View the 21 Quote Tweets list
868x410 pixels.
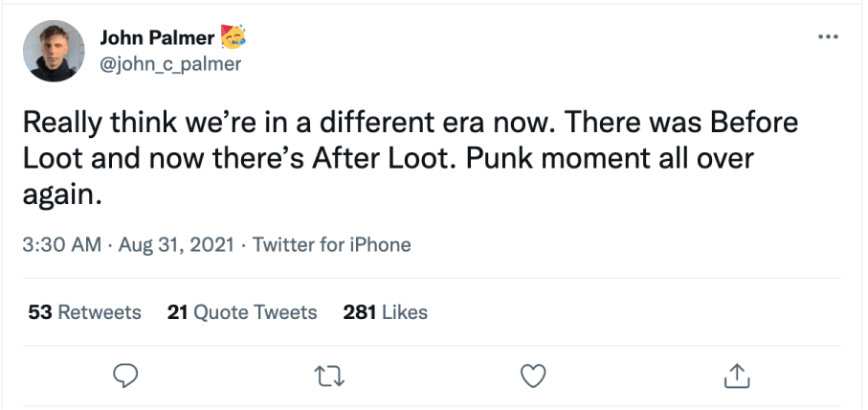tap(242, 312)
